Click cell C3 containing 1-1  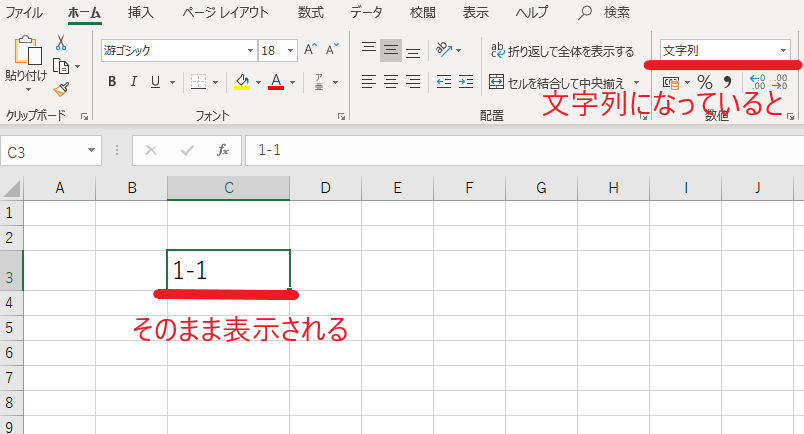pos(228,270)
